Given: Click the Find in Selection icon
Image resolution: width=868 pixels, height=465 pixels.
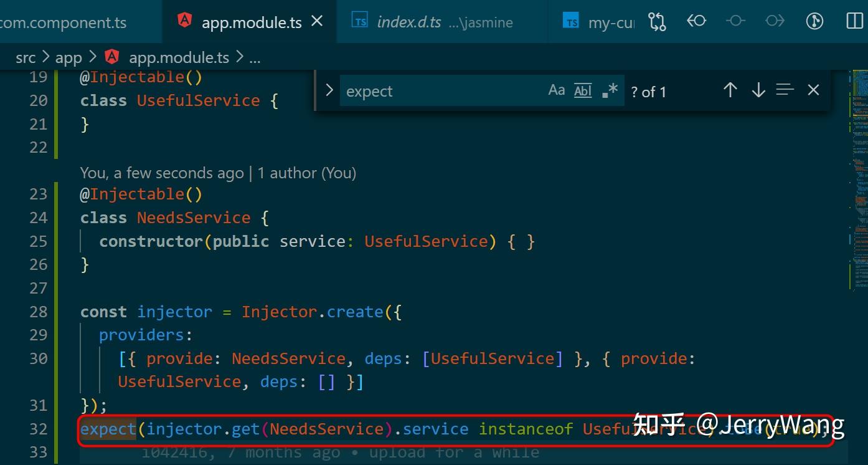Looking at the screenshot, I should click(784, 90).
